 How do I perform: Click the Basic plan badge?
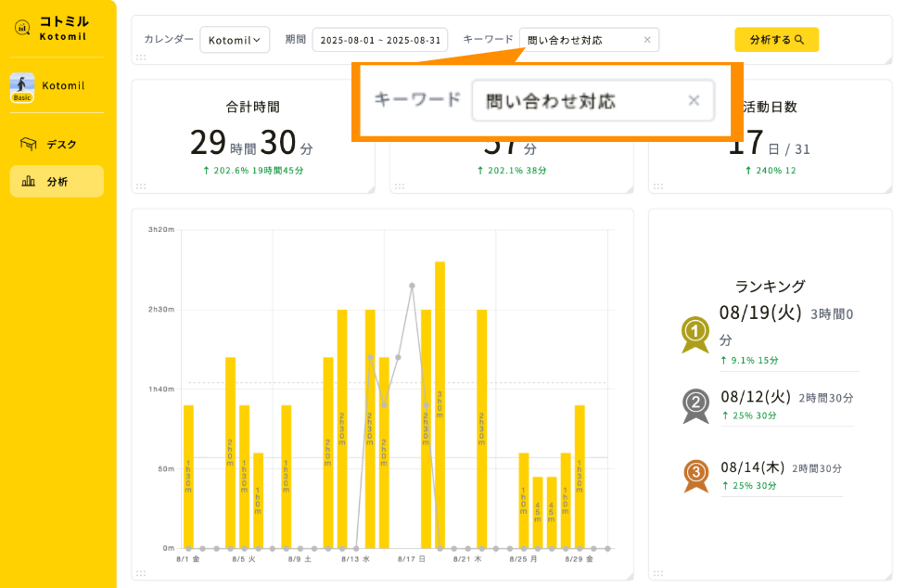coord(22,97)
